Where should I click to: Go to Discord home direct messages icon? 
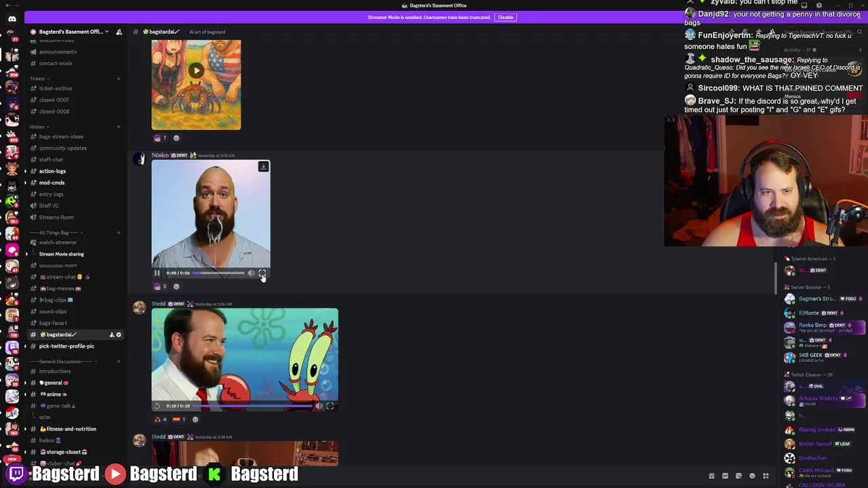(x=12, y=19)
